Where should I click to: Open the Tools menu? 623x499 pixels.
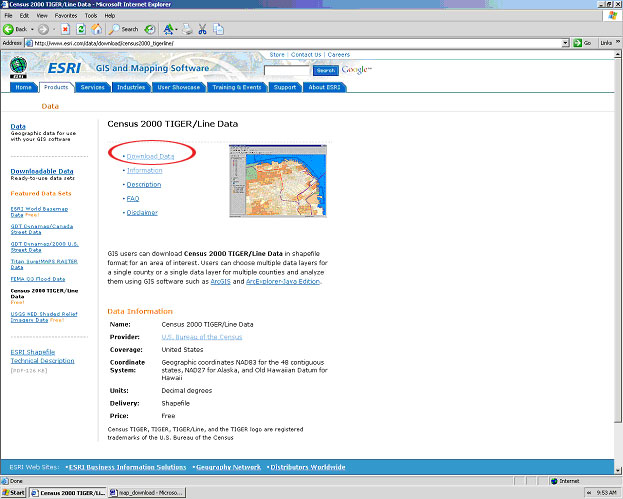(91, 15)
